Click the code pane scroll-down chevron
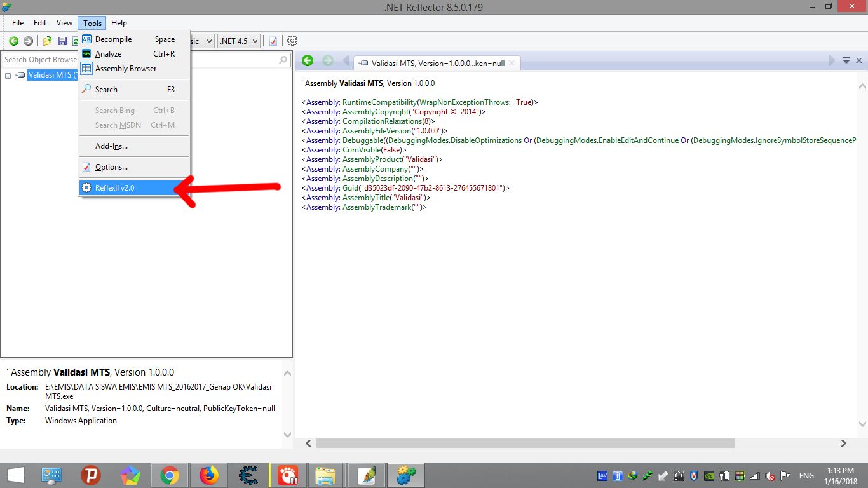 pyautogui.click(x=862, y=424)
